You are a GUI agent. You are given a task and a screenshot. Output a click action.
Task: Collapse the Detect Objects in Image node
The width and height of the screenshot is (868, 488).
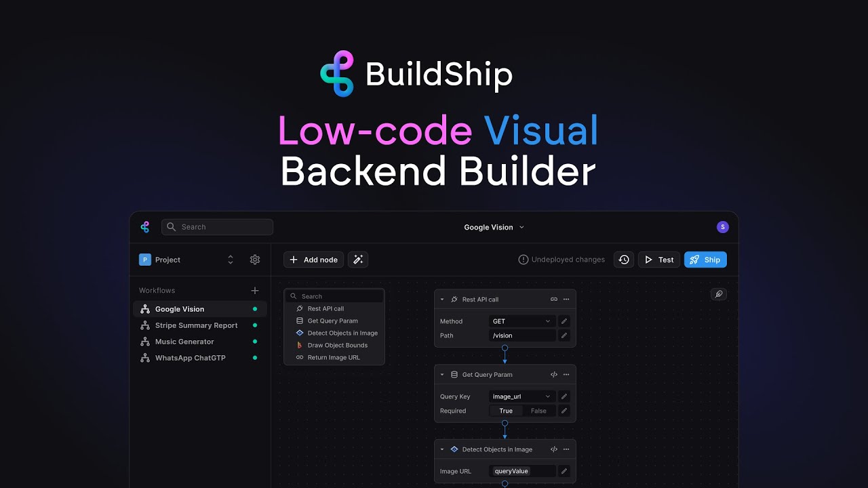pyautogui.click(x=442, y=449)
